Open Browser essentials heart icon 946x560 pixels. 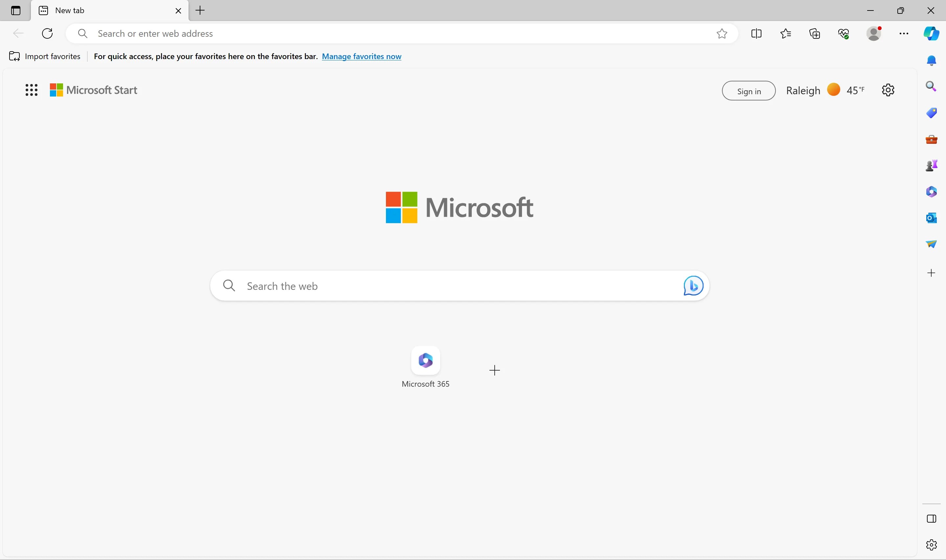(844, 33)
